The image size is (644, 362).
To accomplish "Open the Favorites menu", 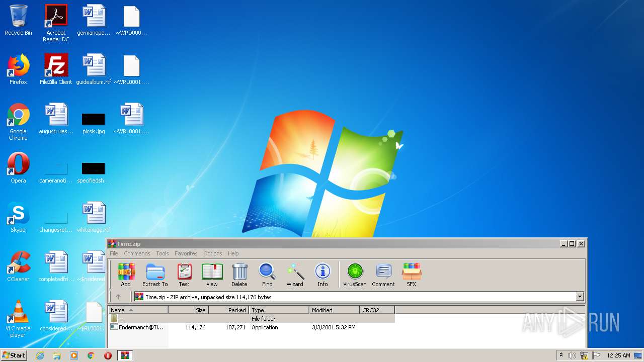I will pos(186,253).
